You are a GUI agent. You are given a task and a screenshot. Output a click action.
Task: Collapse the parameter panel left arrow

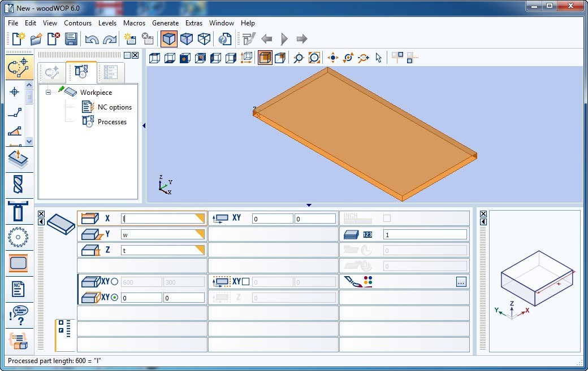[x=41, y=221]
